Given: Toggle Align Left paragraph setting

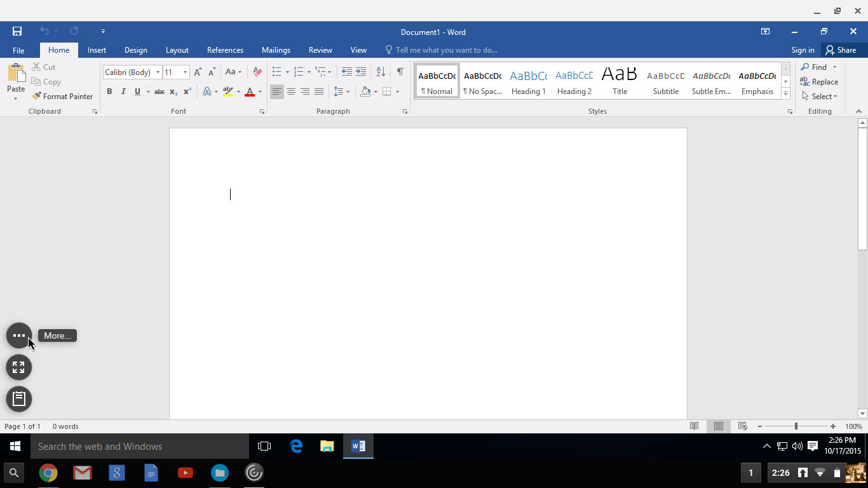Looking at the screenshot, I should 277,91.
